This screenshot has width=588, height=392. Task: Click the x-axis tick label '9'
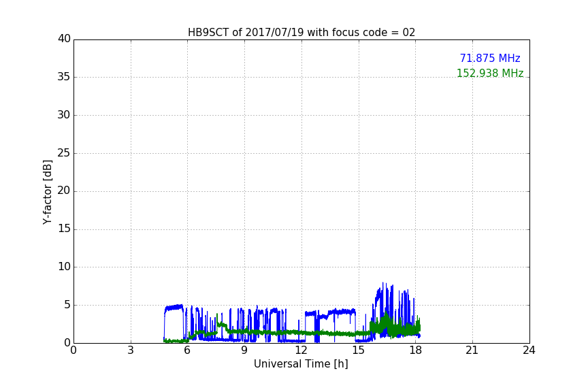click(244, 350)
